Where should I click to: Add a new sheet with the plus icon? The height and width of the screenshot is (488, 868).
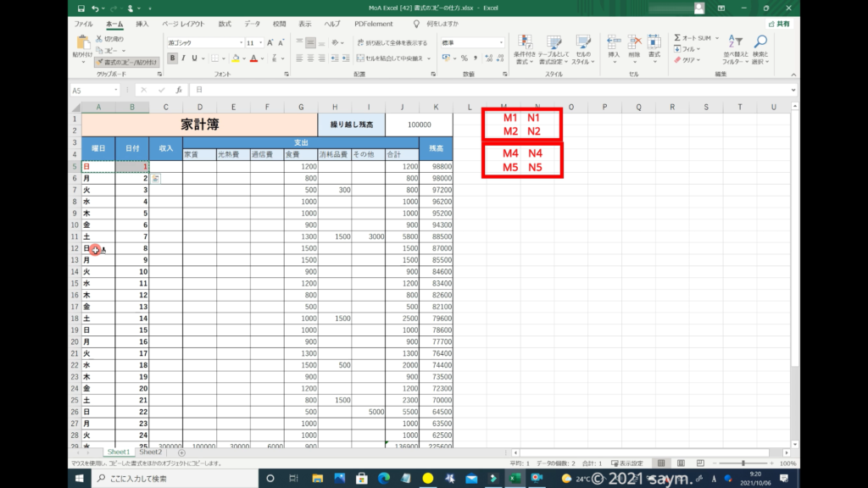(181, 452)
